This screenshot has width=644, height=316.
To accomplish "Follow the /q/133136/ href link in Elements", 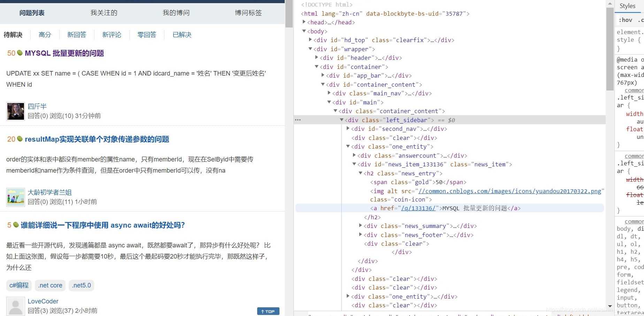I will [x=419, y=208].
